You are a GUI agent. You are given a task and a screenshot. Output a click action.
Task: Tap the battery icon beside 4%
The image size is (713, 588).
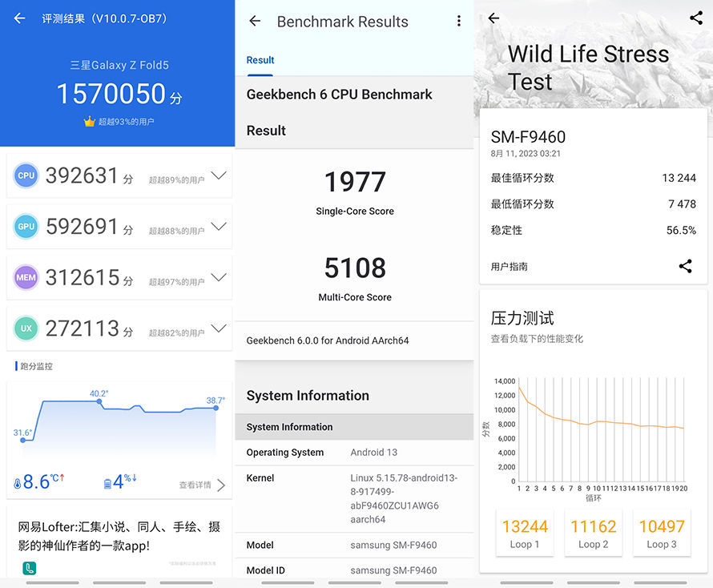107,483
